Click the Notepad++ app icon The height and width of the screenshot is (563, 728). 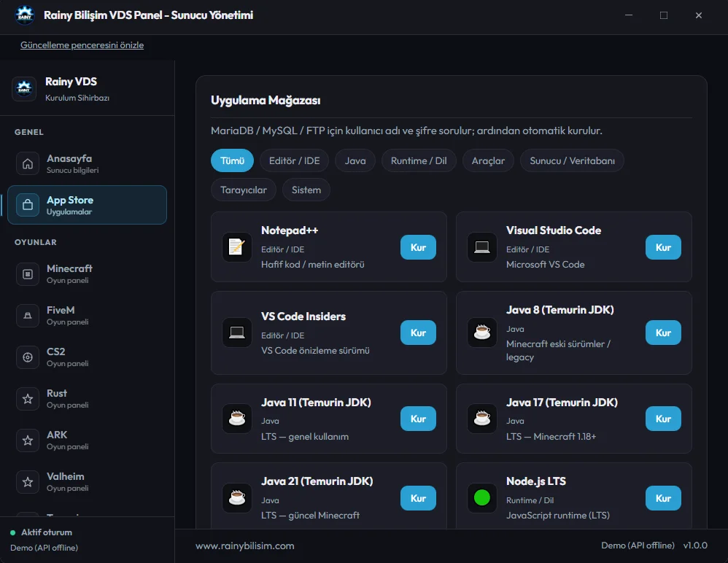pyautogui.click(x=237, y=247)
